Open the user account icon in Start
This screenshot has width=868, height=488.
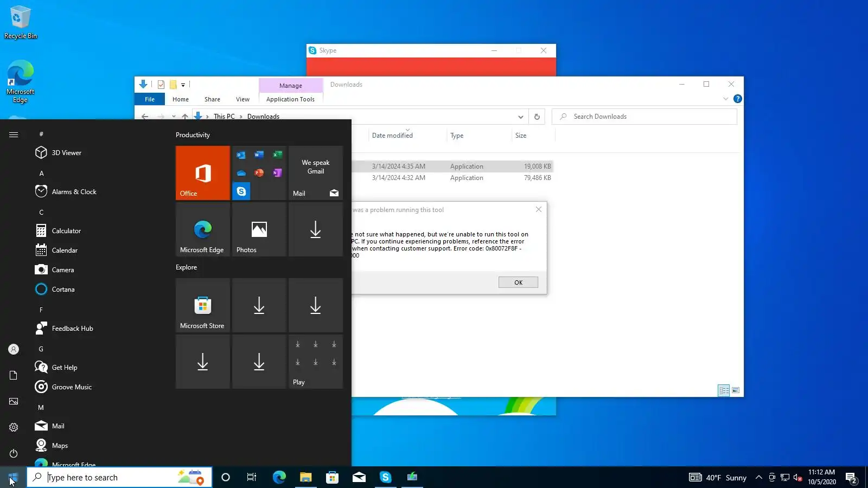point(14,350)
